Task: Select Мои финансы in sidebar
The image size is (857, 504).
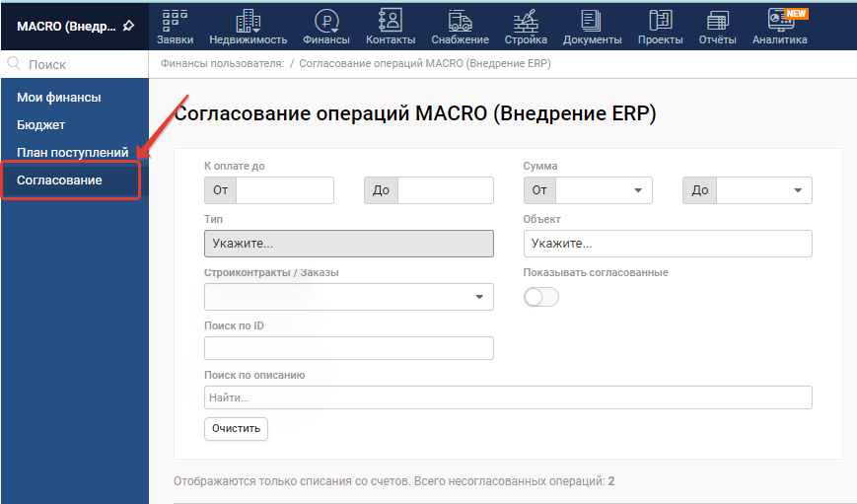Action: 59,98
